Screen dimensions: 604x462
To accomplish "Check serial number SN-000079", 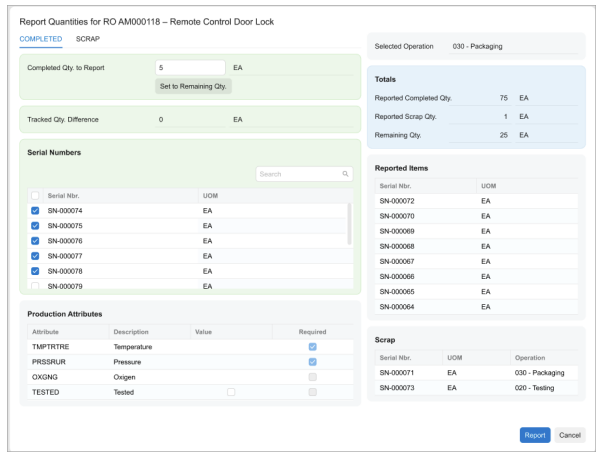I will pyautogui.click(x=36, y=286).
